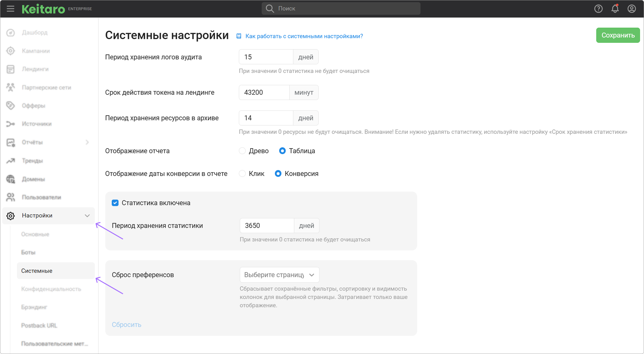Open the system settings help link
This screenshot has width=644, height=354.
pyautogui.click(x=304, y=36)
